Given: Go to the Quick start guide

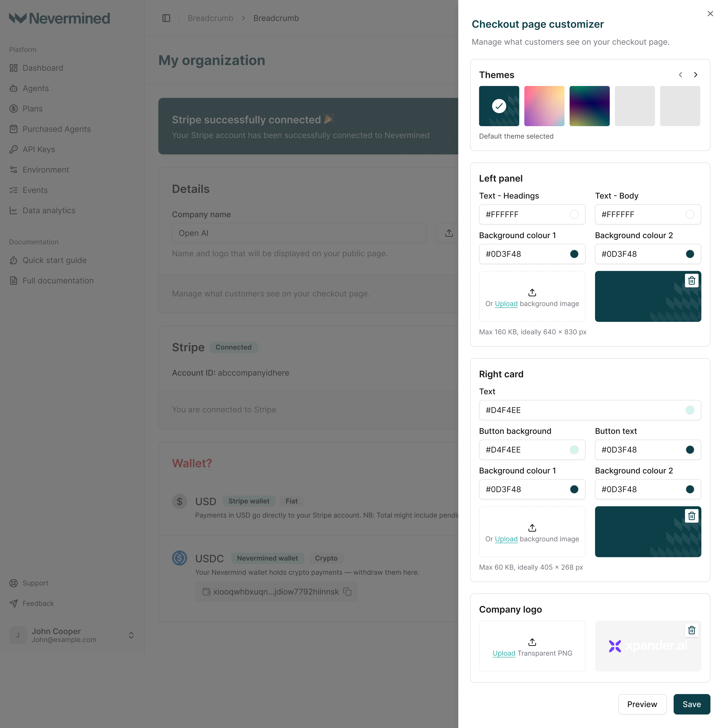Looking at the screenshot, I should tap(54, 260).
